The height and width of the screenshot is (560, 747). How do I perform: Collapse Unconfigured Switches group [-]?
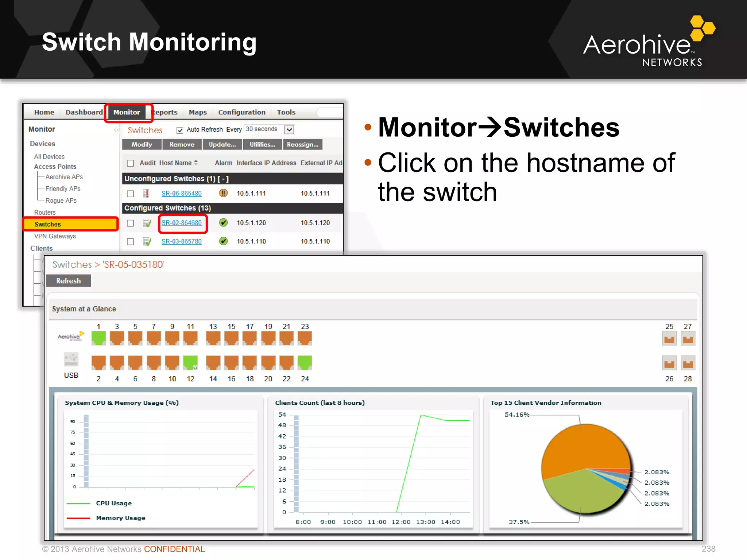pos(223,179)
